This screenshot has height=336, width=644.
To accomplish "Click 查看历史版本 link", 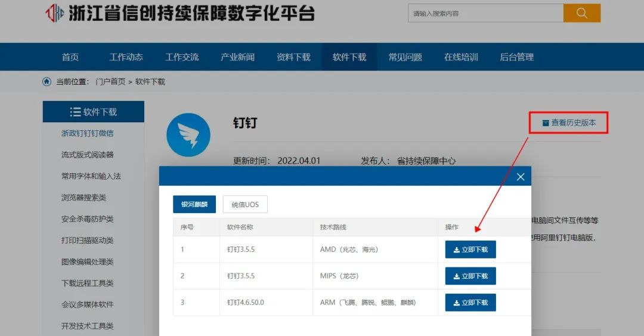I will pyautogui.click(x=569, y=122).
